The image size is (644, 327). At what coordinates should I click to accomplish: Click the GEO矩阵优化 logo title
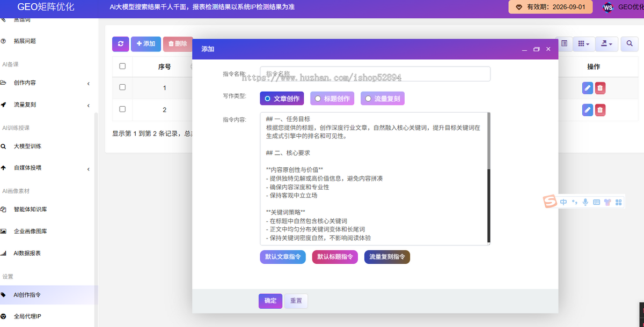pos(46,7)
